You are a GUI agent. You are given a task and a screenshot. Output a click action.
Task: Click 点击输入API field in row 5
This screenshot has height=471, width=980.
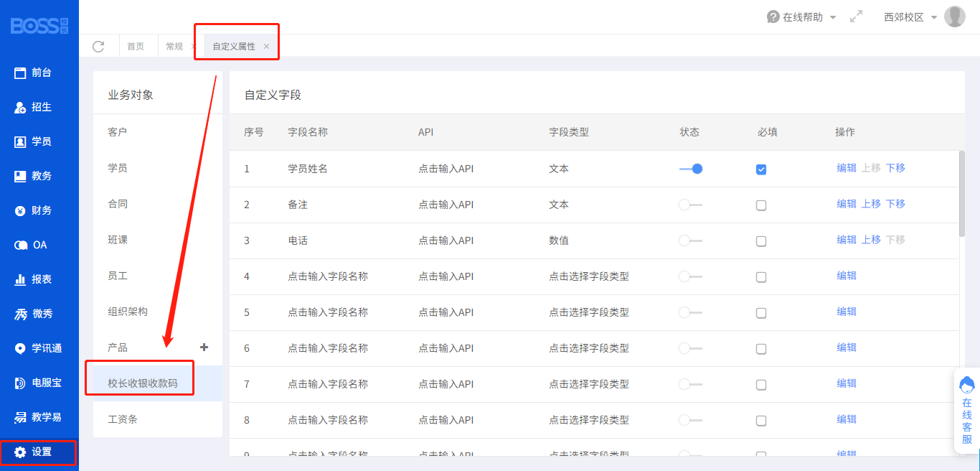point(446,312)
